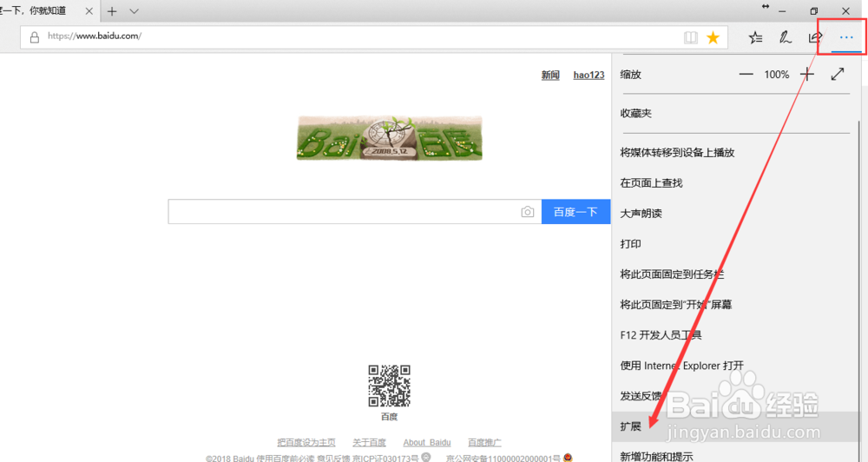The image size is (868, 462).
Task: Zoom out with the minus button
Action: point(746,74)
